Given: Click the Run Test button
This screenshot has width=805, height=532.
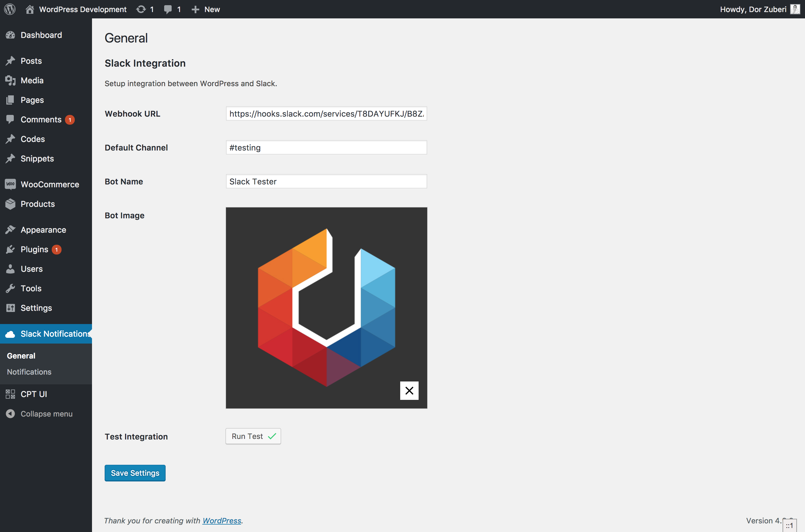Looking at the screenshot, I should (253, 436).
